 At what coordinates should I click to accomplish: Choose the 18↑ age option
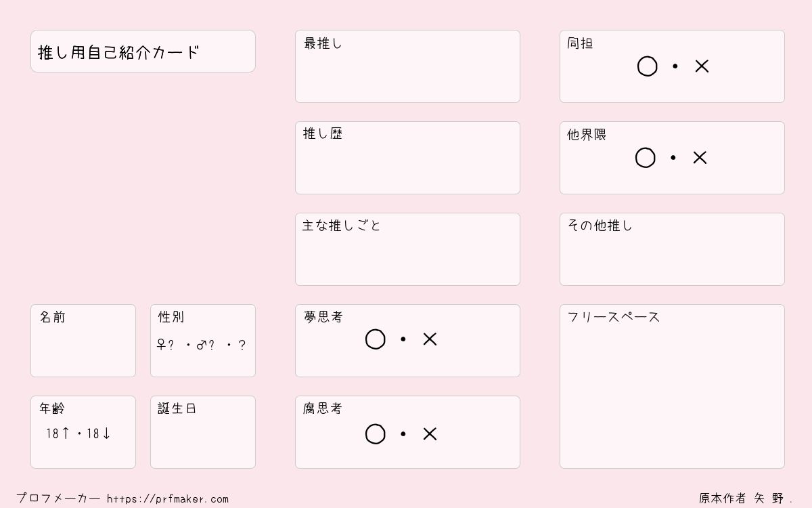click(58, 433)
